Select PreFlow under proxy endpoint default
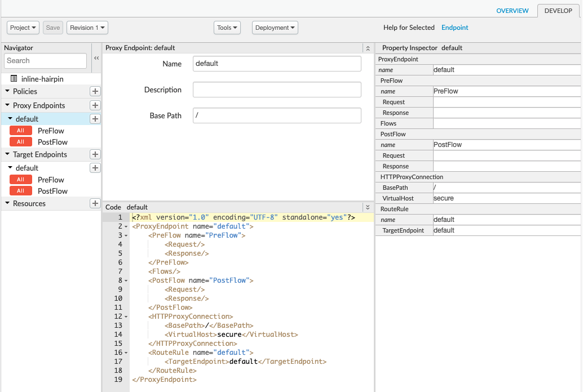Screen dimensions: 583x392 pos(51,131)
